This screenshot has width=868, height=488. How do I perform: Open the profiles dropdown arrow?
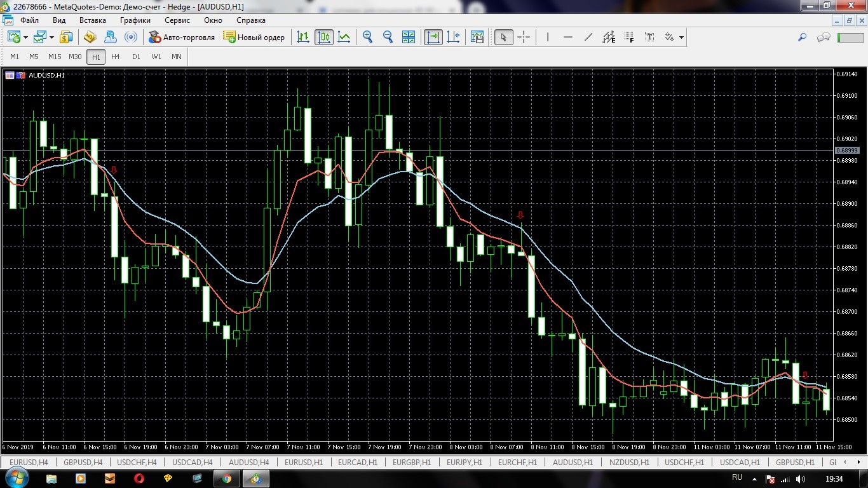(x=51, y=37)
